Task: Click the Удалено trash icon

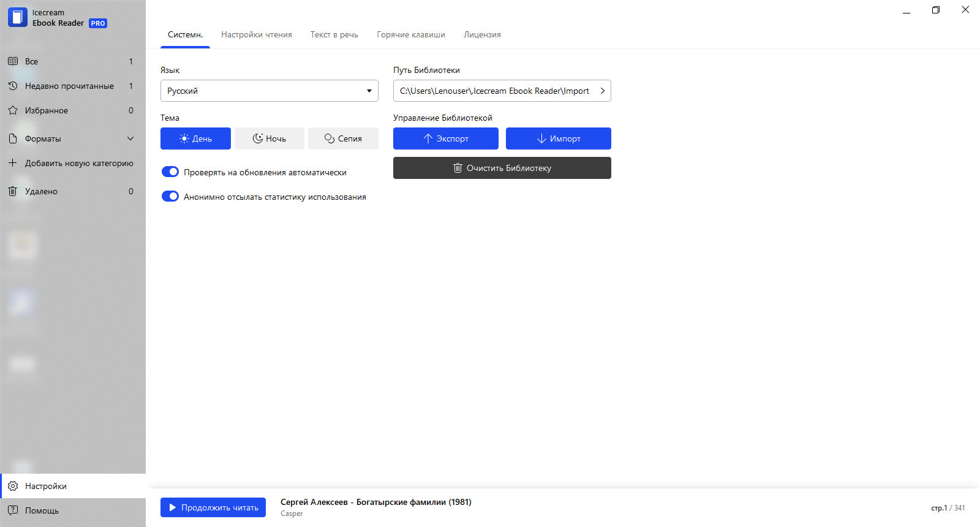Action: (13, 191)
